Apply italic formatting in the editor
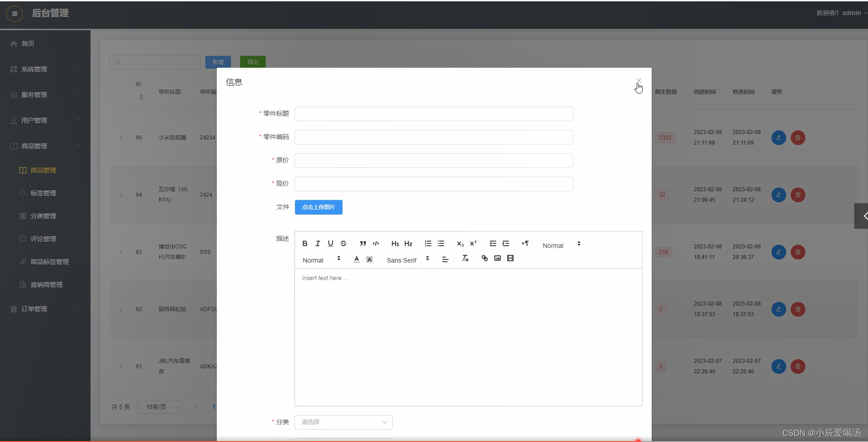Image resolution: width=868 pixels, height=442 pixels. (318, 244)
